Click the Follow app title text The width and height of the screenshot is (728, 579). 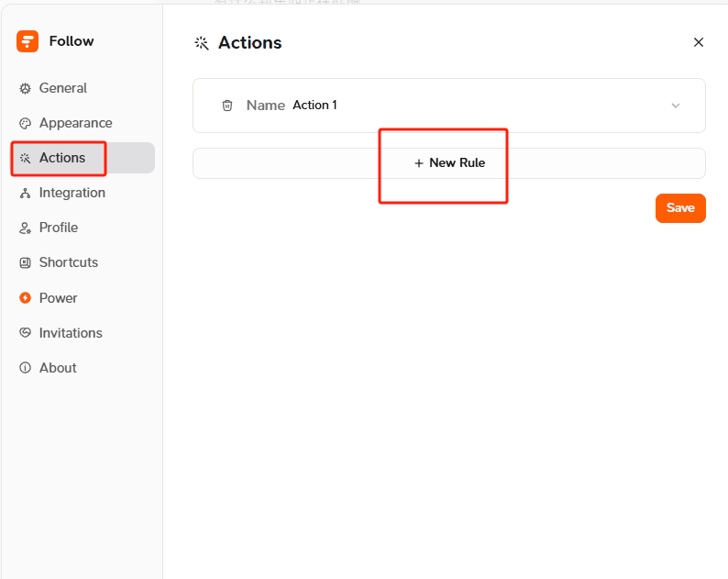(x=72, y=41)
